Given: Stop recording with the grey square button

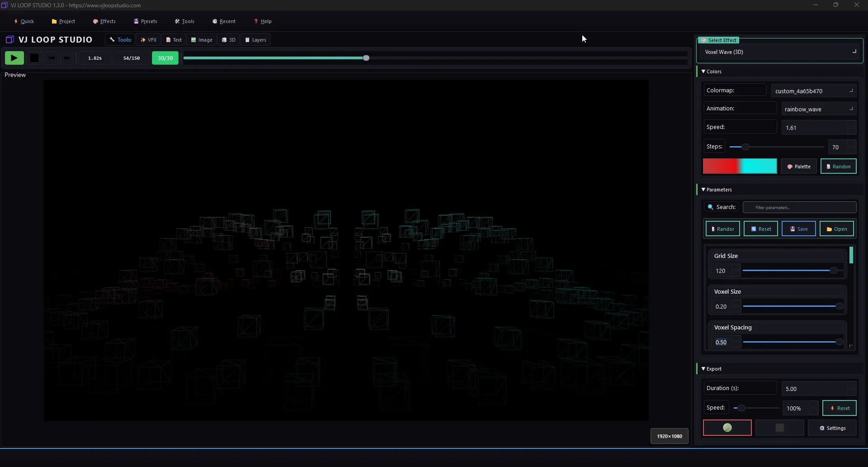Looking at the screenshot, I should 780,428.
